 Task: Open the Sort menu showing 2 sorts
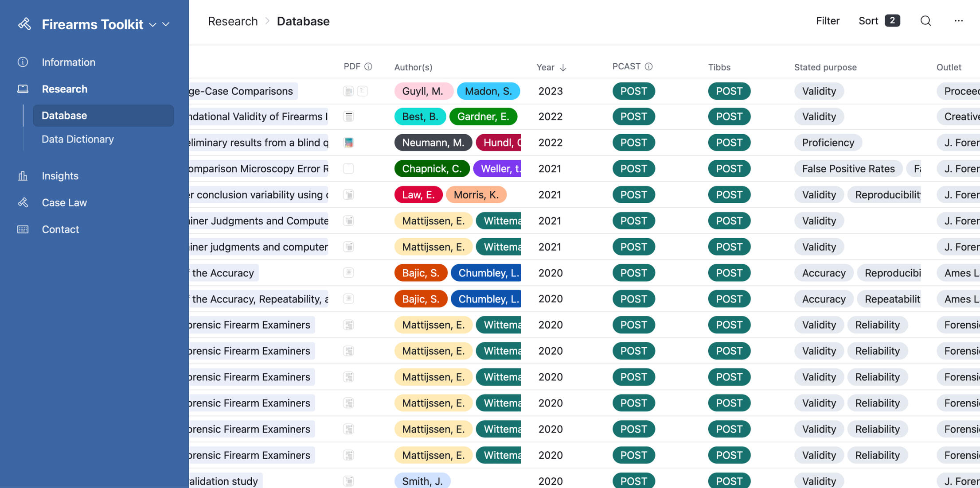coord(879,20)
